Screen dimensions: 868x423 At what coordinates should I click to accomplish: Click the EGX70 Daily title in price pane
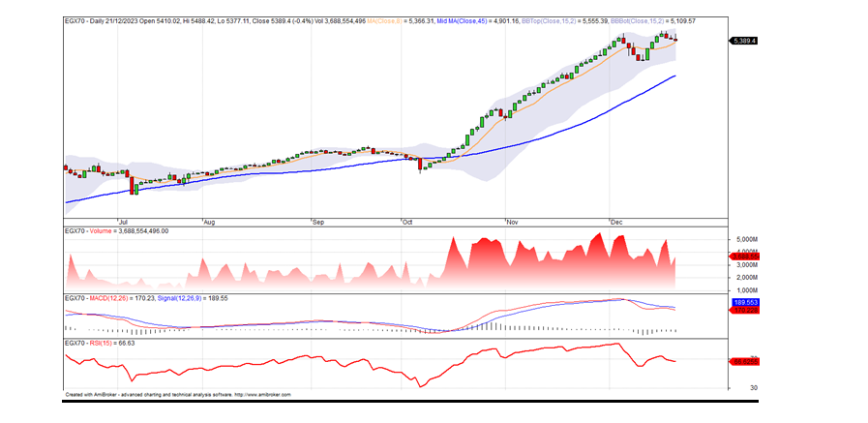pyautogui.click(x=94, y=20)
